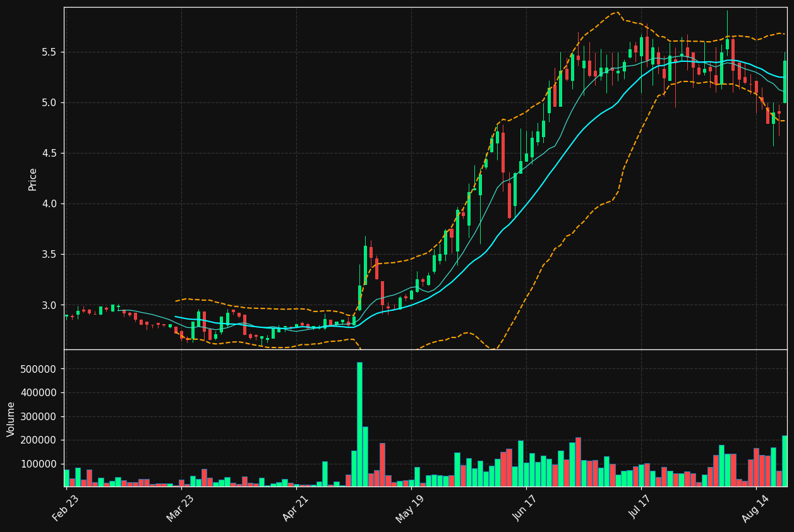Click the 4.0 price axis label
This screenshot has width=794, height=532.
[x=49, y=203]
